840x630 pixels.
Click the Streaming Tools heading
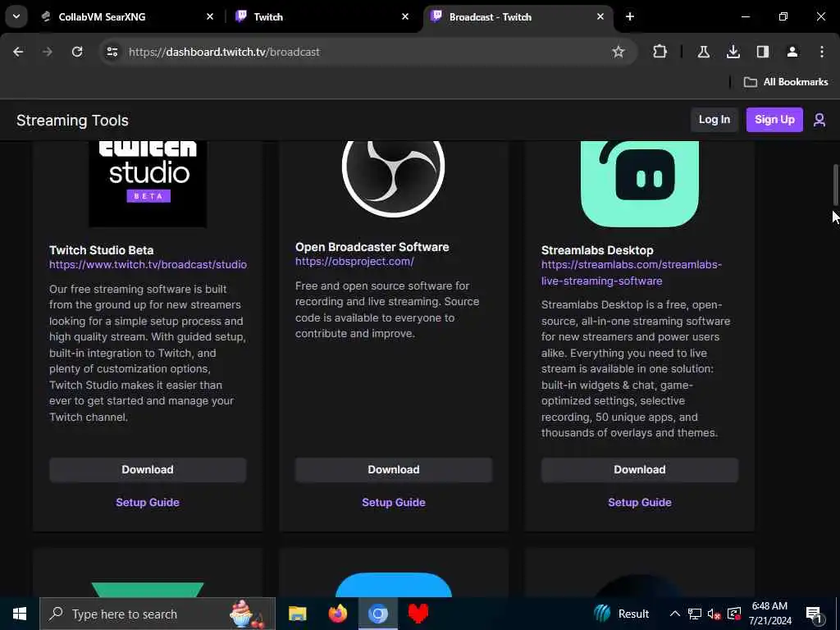[x=72, y=121]
